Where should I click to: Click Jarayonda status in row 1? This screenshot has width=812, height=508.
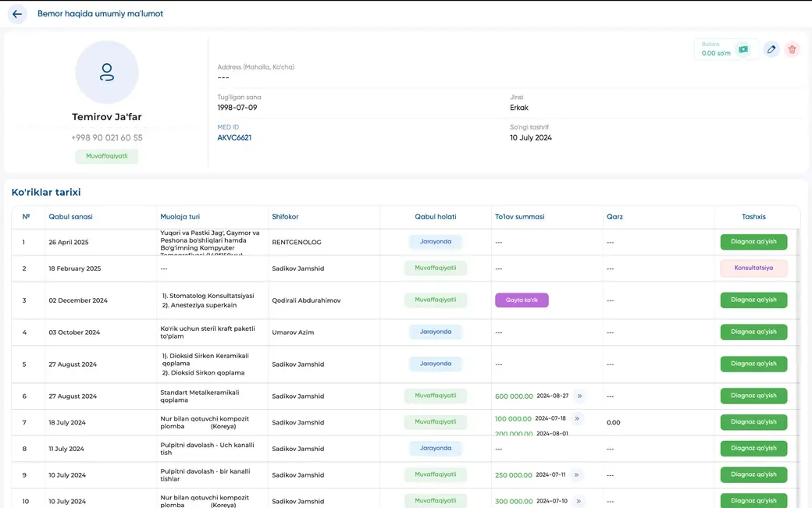[x=436, y=242]
